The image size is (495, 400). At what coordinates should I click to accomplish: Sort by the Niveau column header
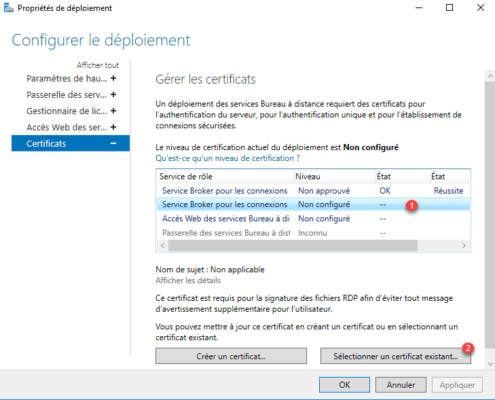coord(335,176)
